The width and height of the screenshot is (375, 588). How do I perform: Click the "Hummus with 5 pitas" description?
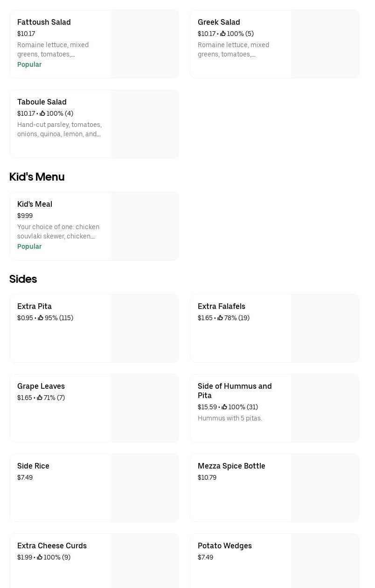pos(230,418)
